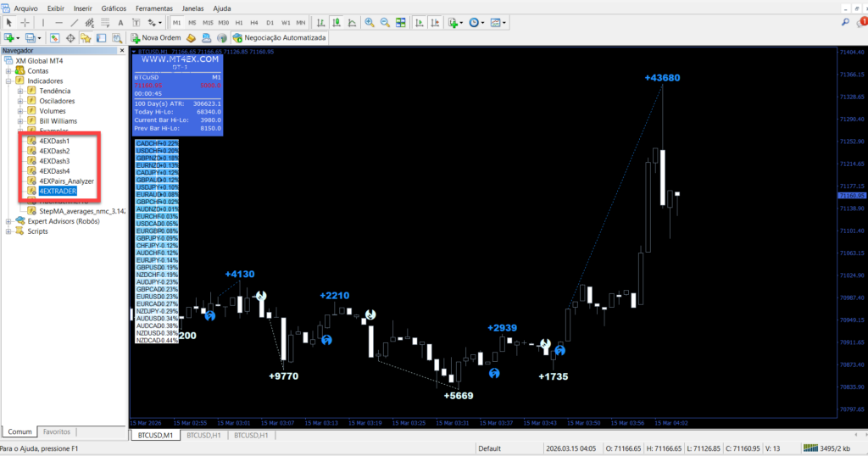Click the XM Global MT4 root icon
Viewport: 868px width, 456px height.
click(x=8, y=61)
